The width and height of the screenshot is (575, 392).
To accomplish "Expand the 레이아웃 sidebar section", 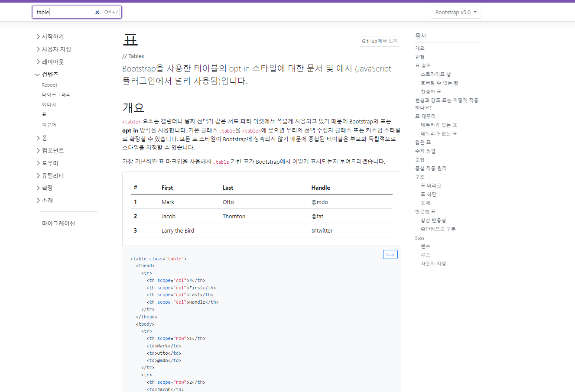I will (x=51, y=62).
